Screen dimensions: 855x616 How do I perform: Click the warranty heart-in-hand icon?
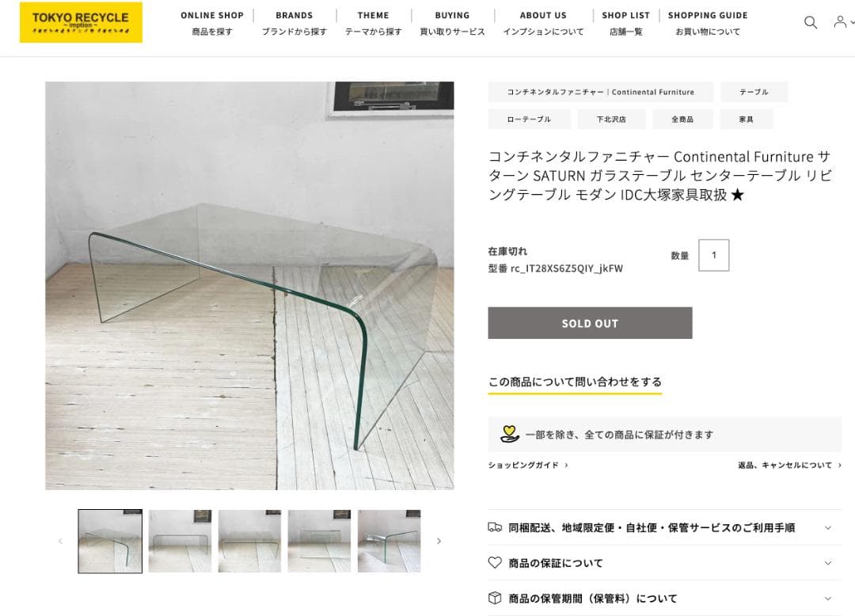(509, 434)
